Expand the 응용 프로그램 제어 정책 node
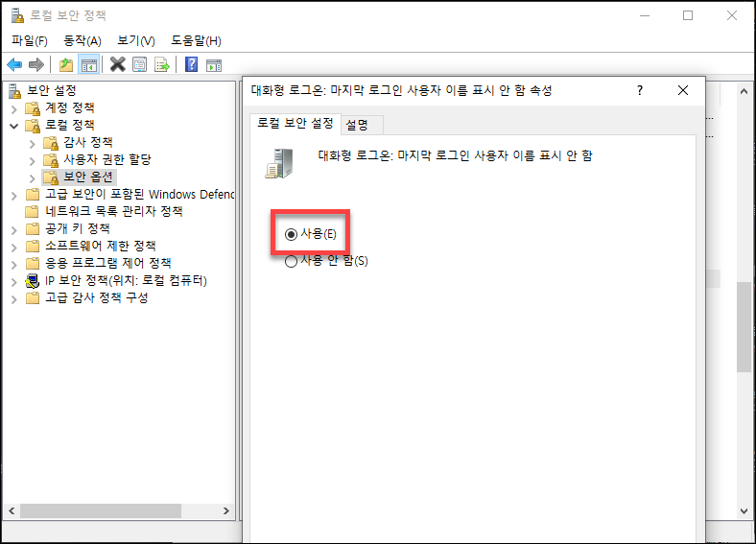Screen dimensions: 756x544 click(14, 265)
